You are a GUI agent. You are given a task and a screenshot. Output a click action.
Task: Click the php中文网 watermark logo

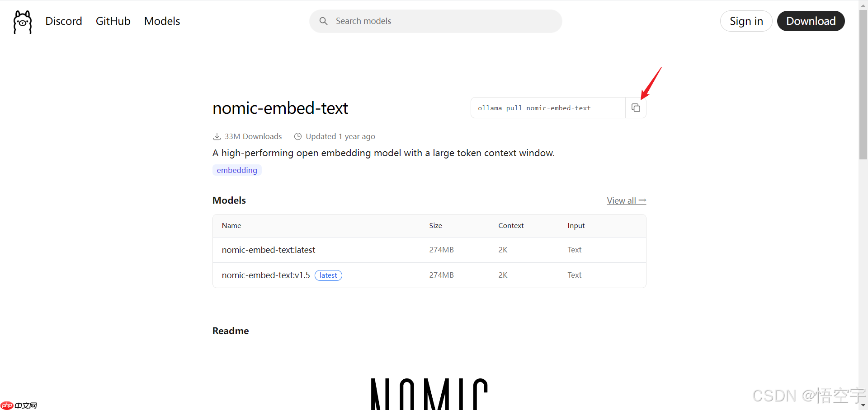click(x=19, y=405)
